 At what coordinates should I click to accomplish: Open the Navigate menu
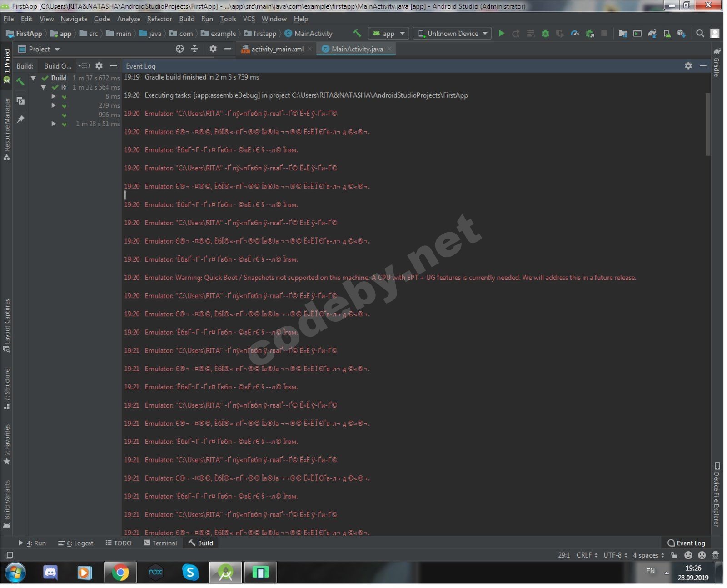click(74, 19)
